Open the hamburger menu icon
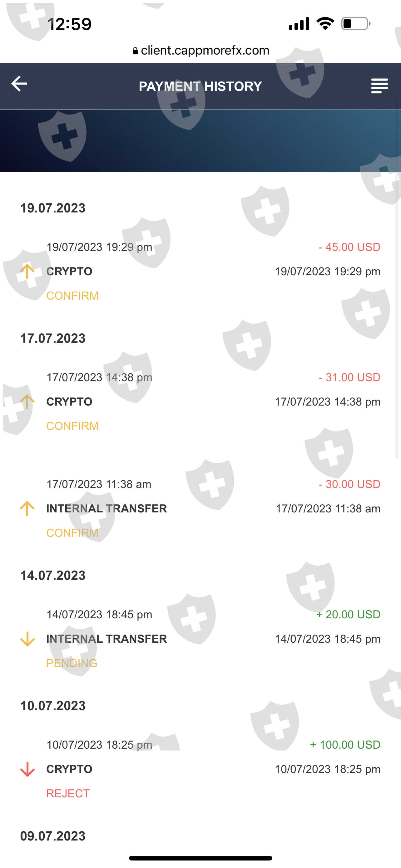401x868 pixels. [379, 86]
